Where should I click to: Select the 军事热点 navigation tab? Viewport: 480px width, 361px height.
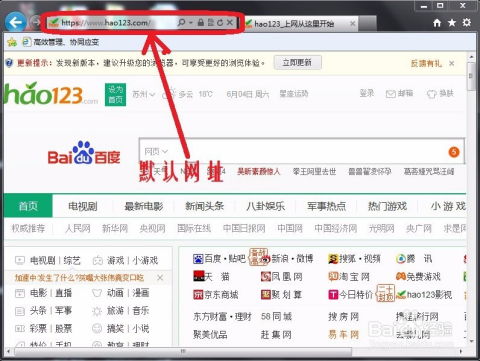(x=327, y=206)
